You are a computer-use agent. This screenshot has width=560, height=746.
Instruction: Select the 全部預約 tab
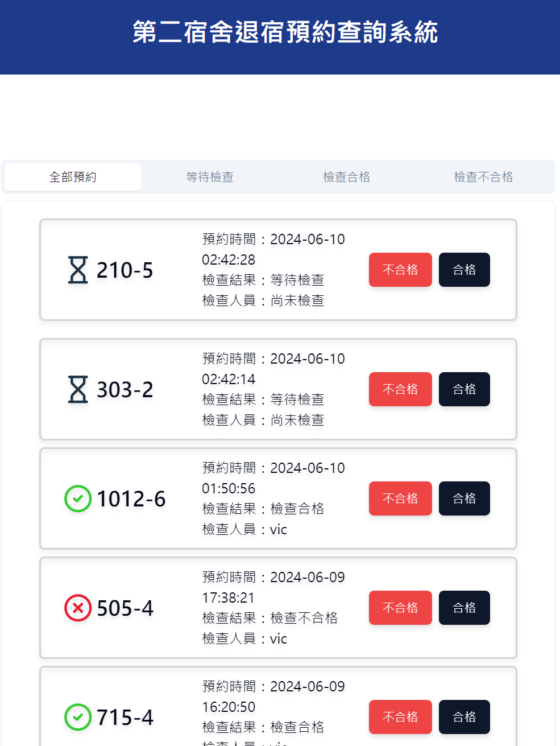(72, 176)
